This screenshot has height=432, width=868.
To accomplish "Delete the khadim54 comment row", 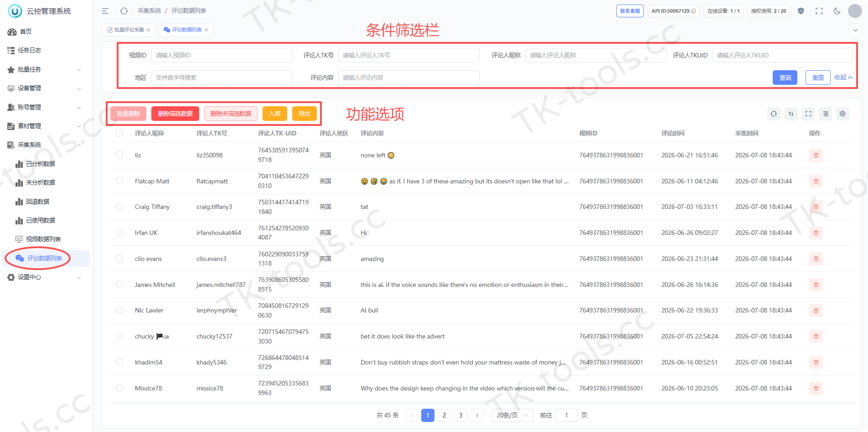I will click(816, 363).
